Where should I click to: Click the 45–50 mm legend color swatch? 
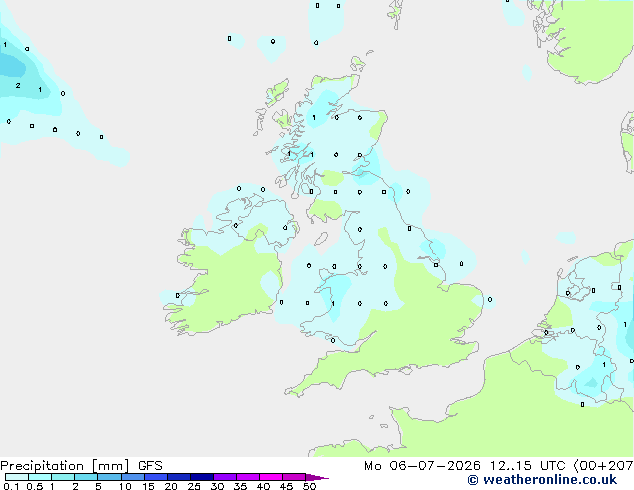[x=294, y=477]
